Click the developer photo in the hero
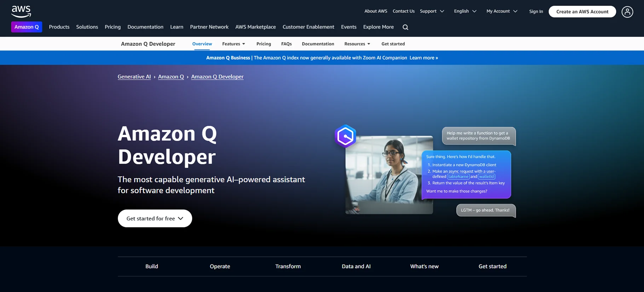The height and width of the screenshot is (292, 644). (x=389, y=175)
